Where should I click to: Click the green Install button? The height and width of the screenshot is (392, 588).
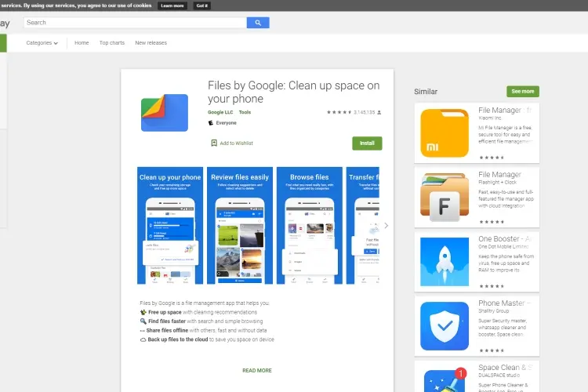[x=367, y=143]
